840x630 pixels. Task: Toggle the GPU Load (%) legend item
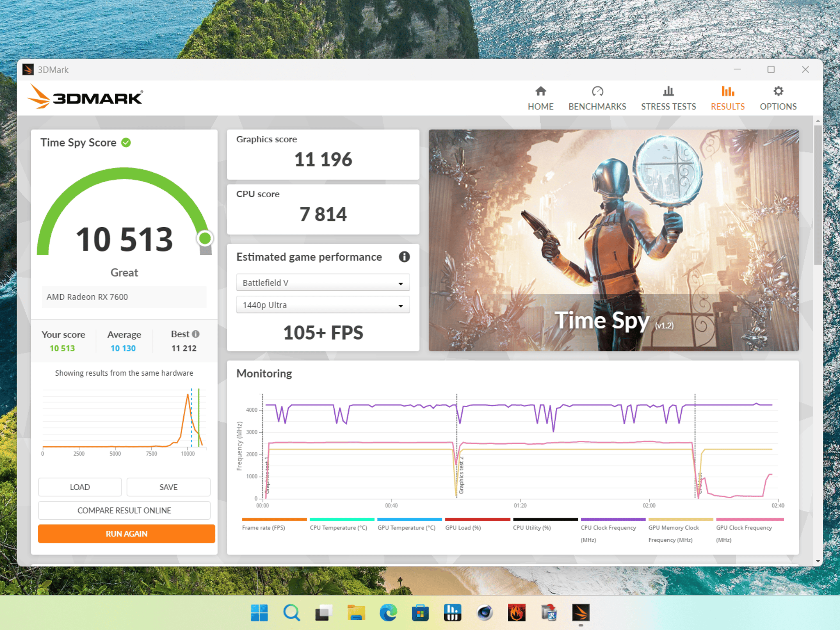point(477,525)
